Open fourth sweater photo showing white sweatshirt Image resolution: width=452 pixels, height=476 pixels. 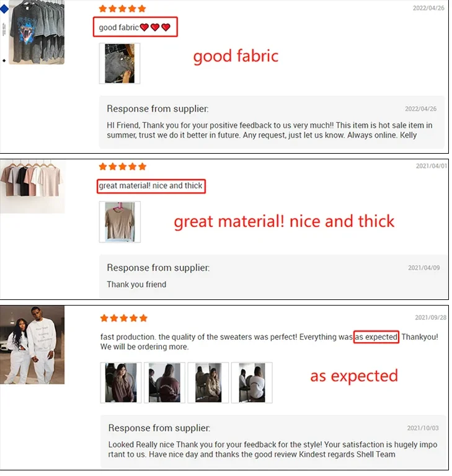tap(252, 382)
